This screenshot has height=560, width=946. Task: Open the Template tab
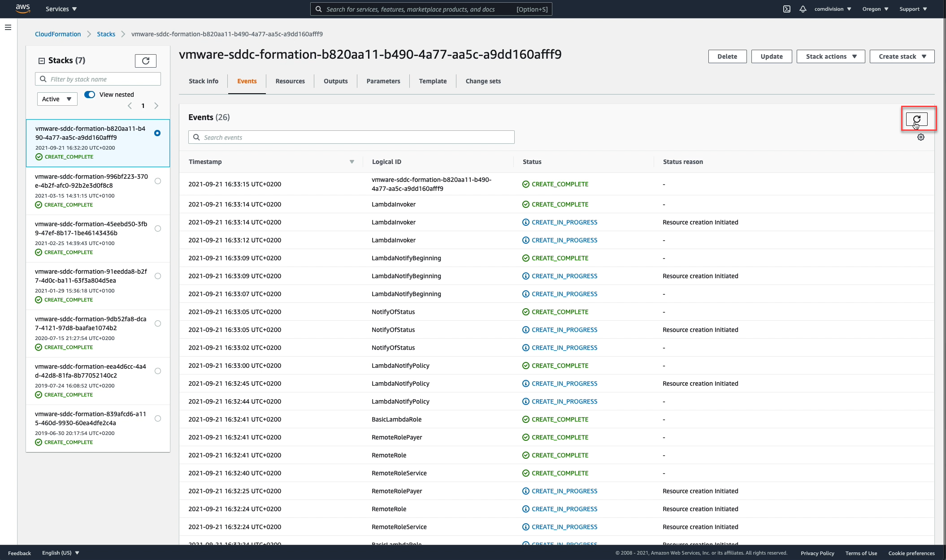click(432, 81)
